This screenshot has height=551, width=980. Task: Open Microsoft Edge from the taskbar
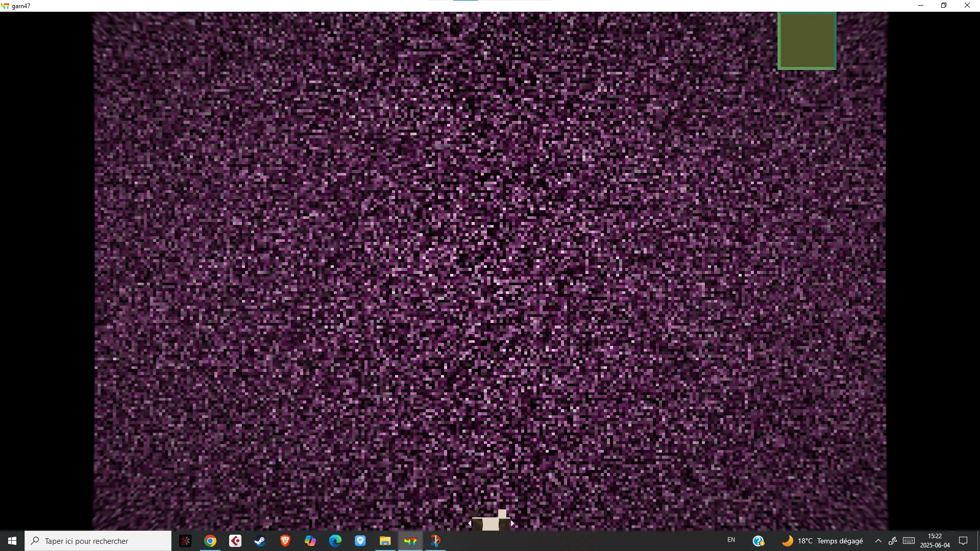335,541
